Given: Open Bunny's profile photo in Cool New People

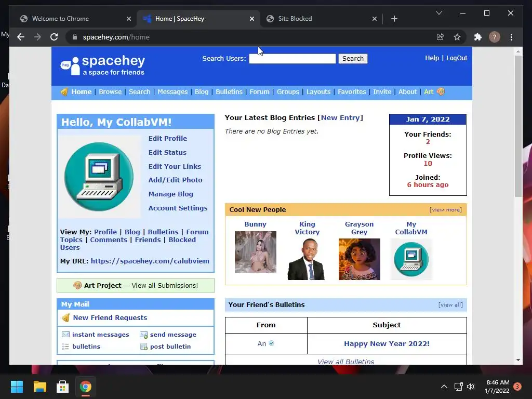Looking at the screenshot, I should pos(256,252).
